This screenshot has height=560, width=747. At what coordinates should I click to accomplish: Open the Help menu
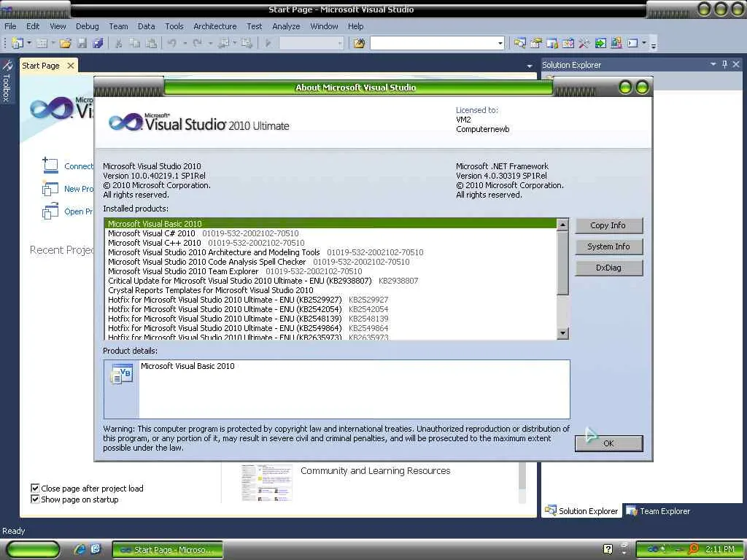click(x=355, y=26)
